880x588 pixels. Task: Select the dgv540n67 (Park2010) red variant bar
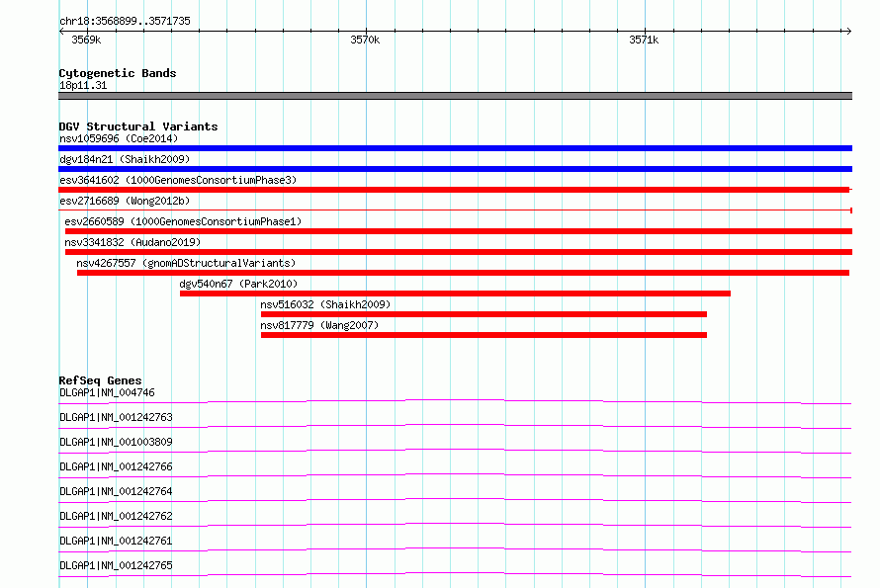[455, 294]
